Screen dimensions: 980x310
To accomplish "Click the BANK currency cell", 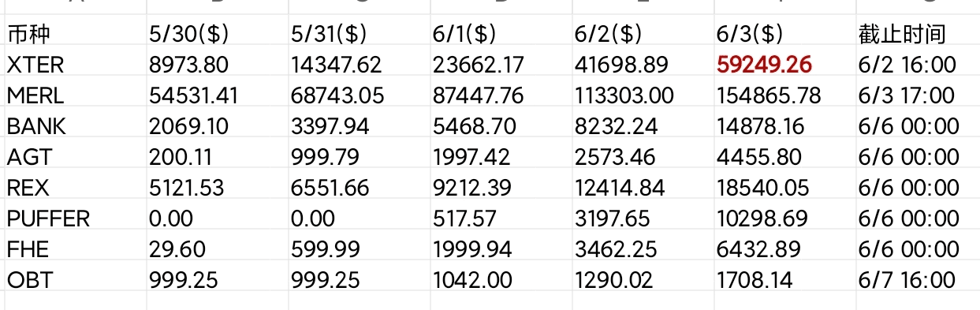I will coord(74,126).
